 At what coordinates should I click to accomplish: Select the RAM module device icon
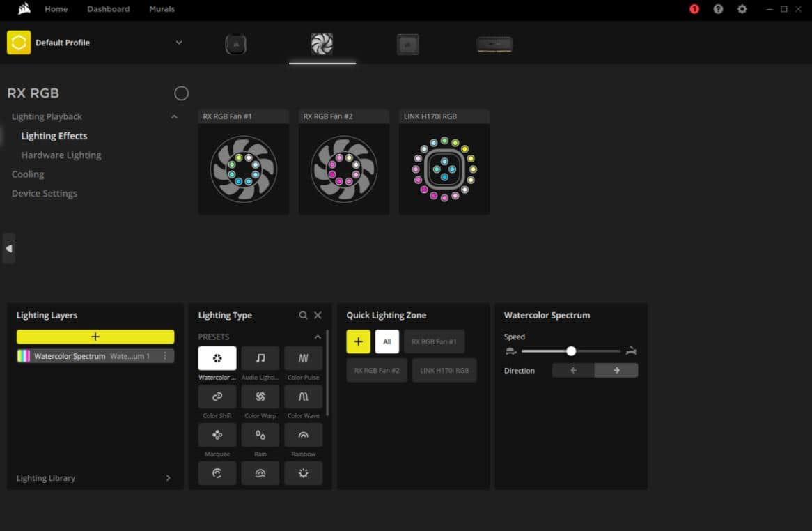(494, 44)
